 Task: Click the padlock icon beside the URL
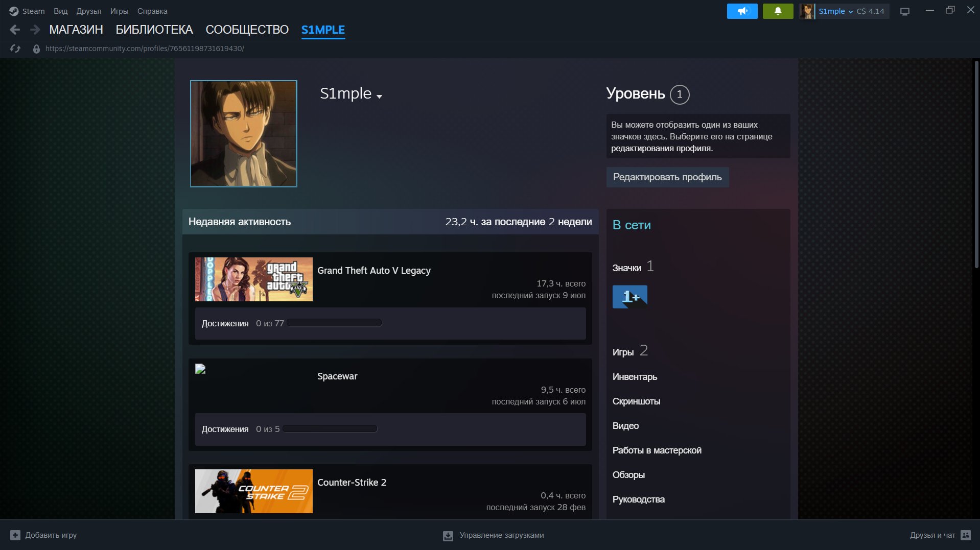[x=36, y=49]
